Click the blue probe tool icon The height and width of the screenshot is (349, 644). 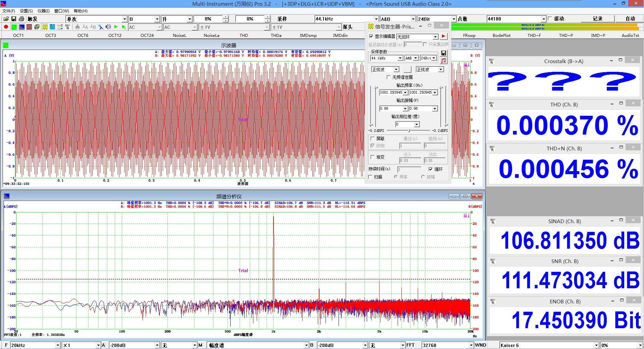tap(101, 27)
